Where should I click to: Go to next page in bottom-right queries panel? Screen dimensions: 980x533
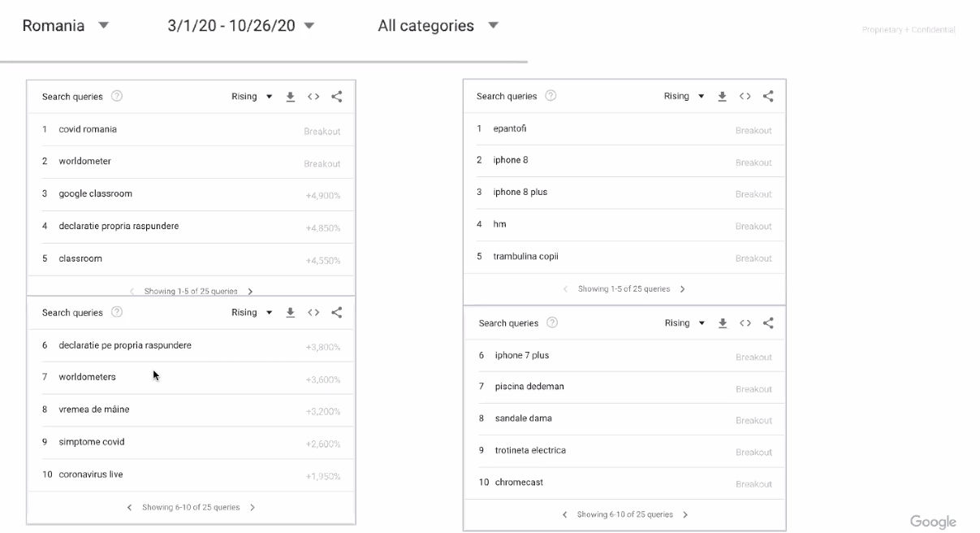[685, 514]
